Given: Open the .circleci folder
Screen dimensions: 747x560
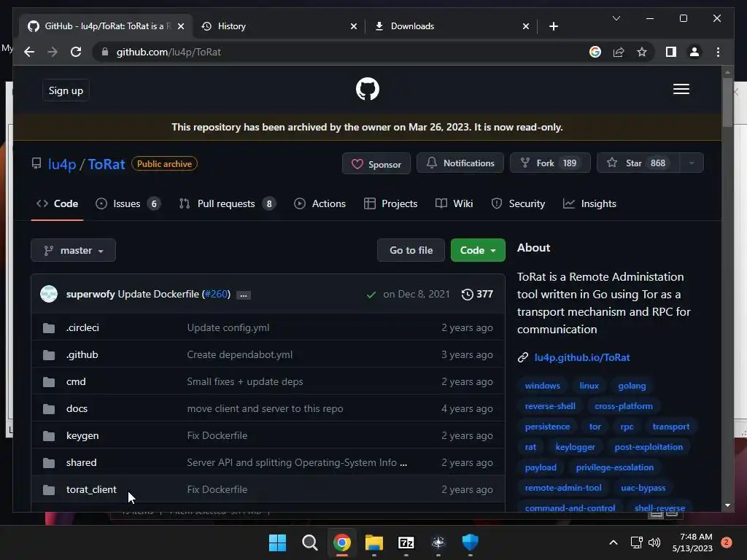Looking at the screenshot, I should tap(82, 327).
